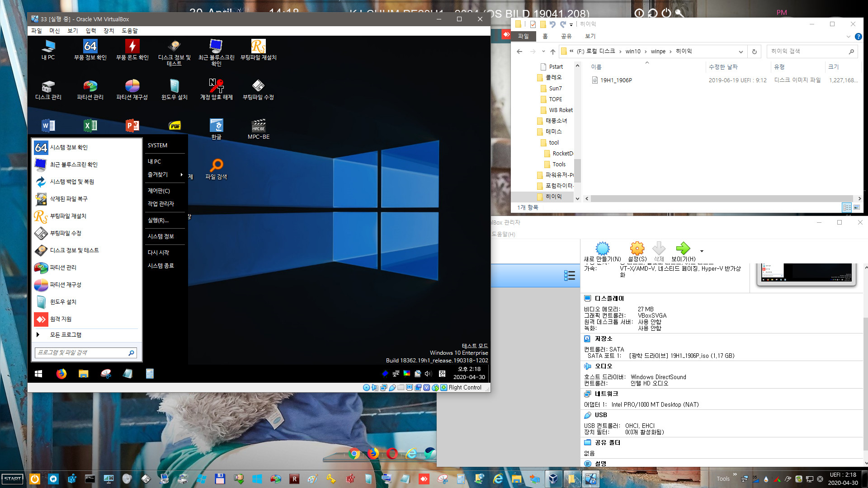Viewport: 868px width, 488px height.
Task: Launch MPC-BE media player icon
Action: (258, 129)
